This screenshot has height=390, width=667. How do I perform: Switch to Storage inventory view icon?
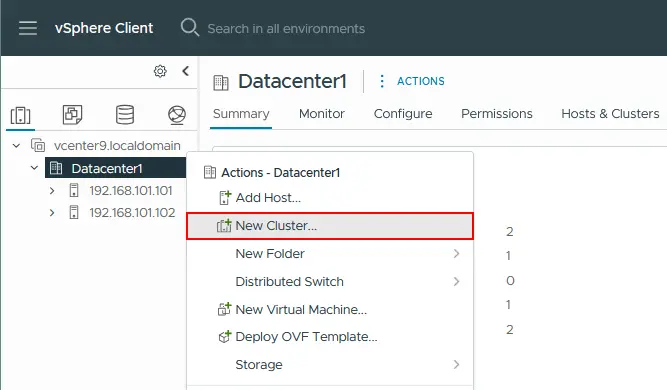pos(125,114)
